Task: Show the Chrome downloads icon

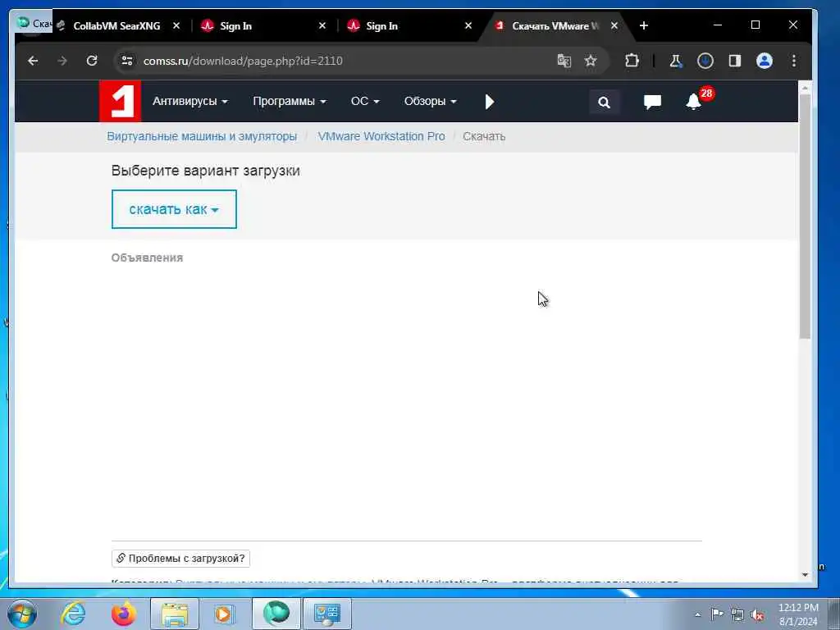Action: (705, 61)
